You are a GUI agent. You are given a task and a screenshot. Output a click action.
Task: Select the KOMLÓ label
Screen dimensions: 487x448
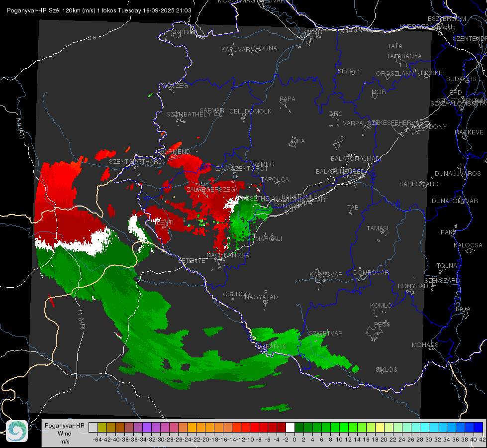pos(381,306)
